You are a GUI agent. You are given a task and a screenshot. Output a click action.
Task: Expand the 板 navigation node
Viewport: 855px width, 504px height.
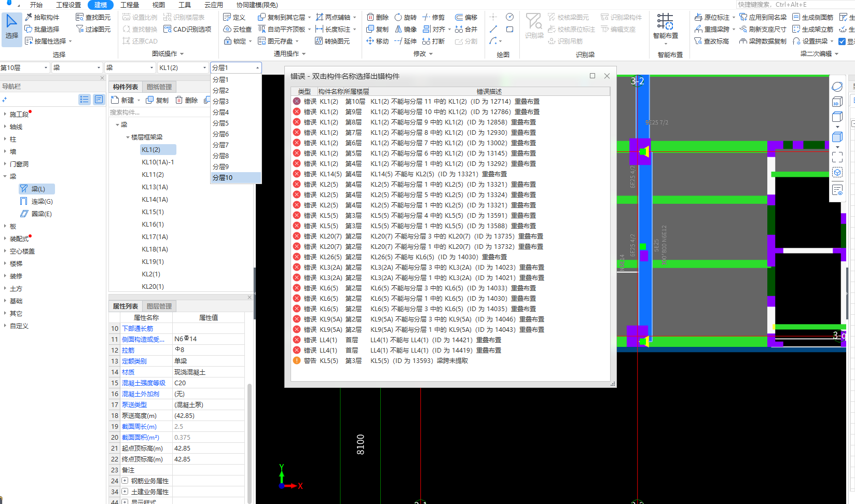click(5, 226)
